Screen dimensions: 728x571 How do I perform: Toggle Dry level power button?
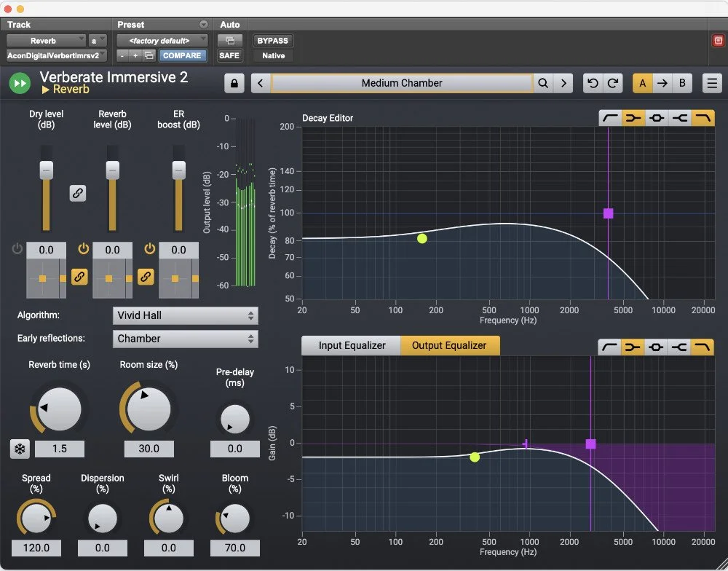(17, 248)
